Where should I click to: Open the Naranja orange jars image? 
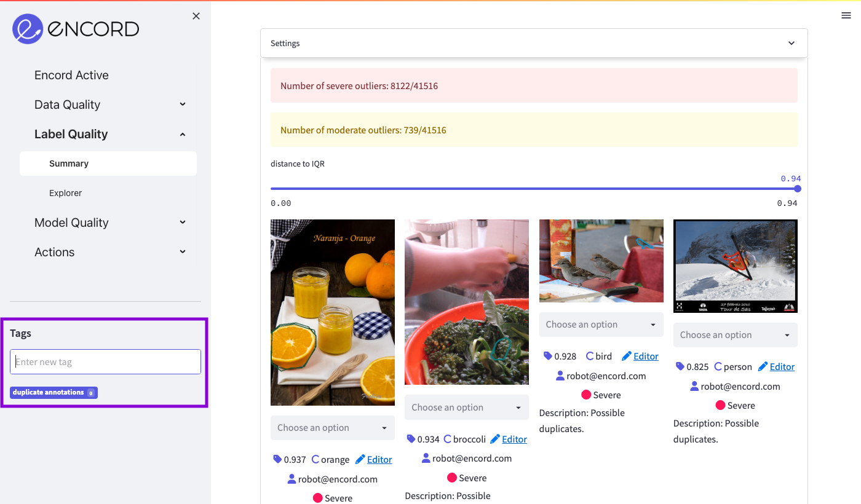[333, 312]
